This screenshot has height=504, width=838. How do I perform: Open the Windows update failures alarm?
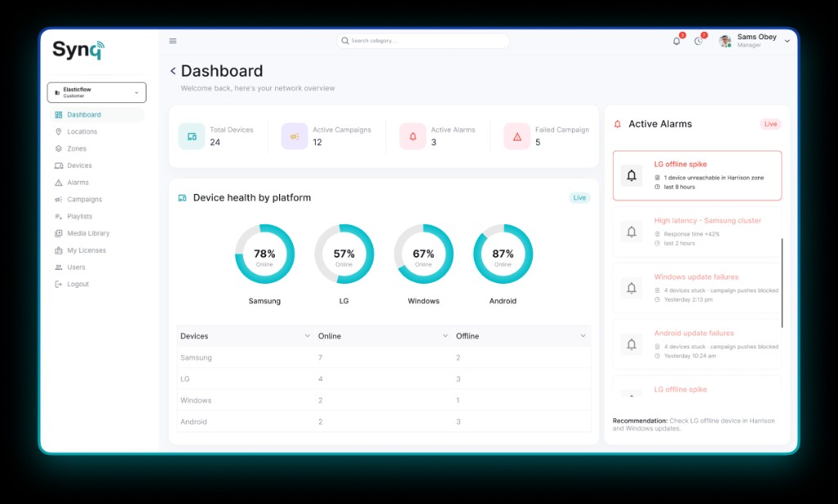(x=697, y=288)
